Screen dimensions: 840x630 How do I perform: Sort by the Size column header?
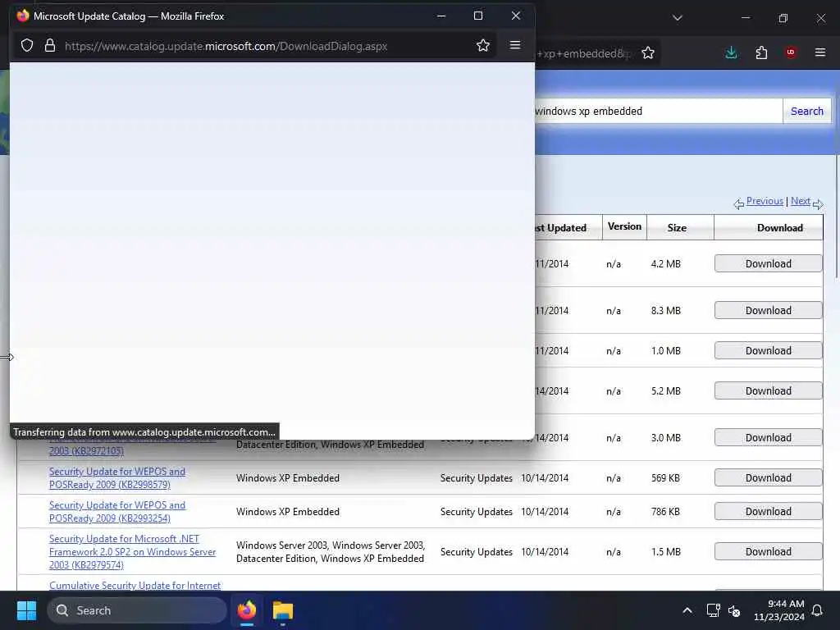[677, 228]
